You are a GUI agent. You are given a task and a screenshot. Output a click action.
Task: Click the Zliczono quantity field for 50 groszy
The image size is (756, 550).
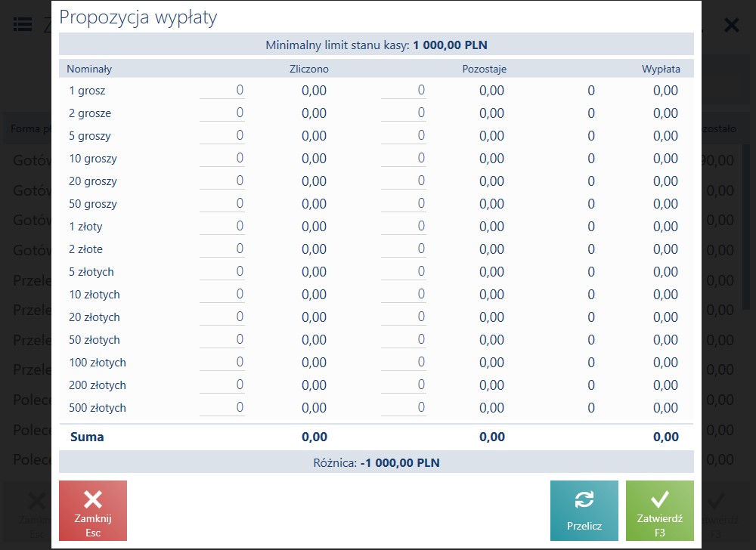click(222, 204)
